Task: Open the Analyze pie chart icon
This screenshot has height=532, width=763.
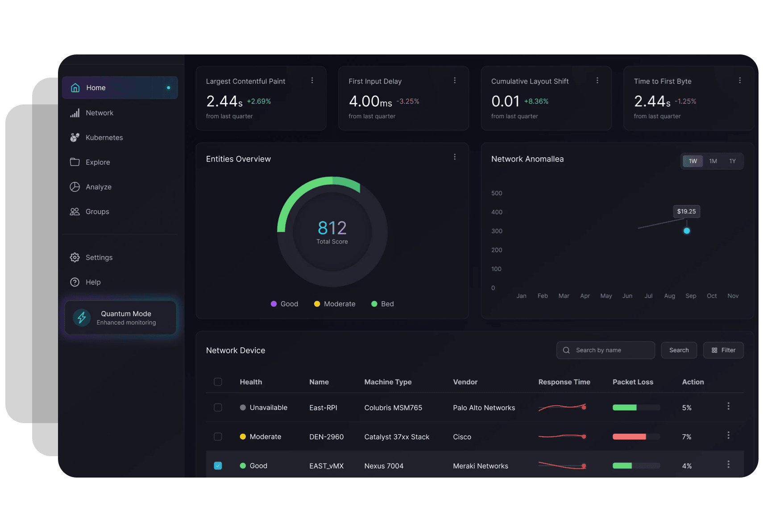Action: tap(75, 187)
